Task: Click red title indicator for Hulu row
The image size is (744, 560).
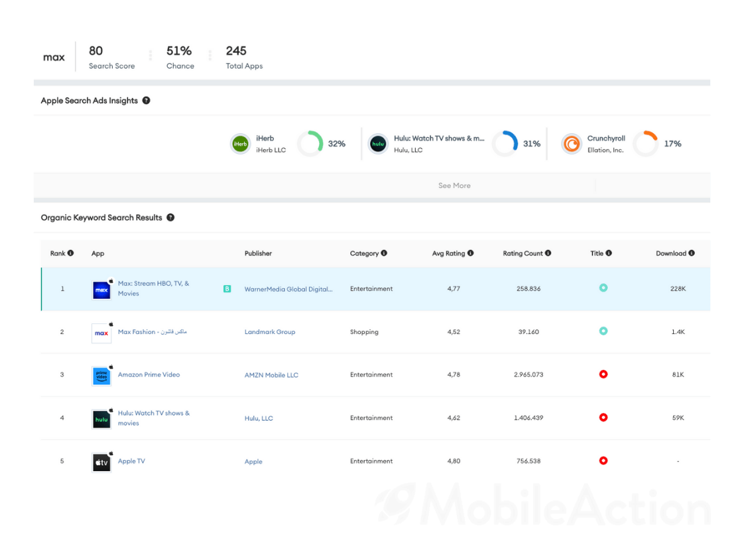Action: [603, 418]
